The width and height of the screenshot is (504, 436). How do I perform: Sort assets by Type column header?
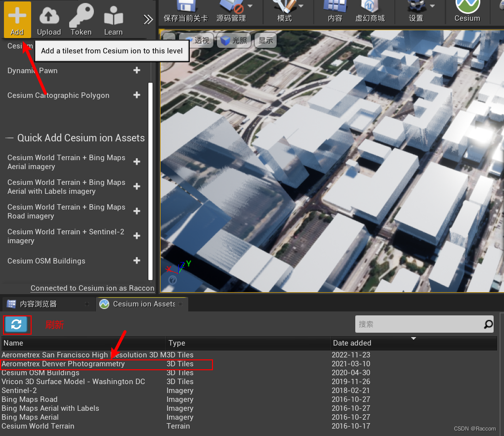pyautogui.click(x=248, y=343)
